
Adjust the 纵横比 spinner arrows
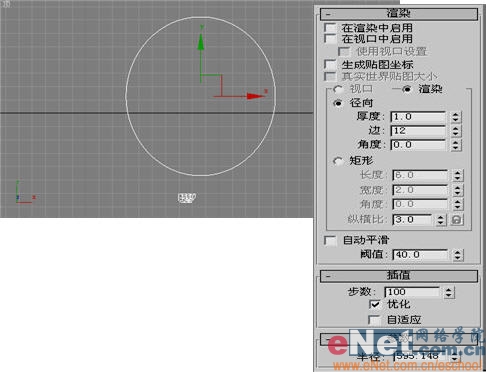coord(441,220)
